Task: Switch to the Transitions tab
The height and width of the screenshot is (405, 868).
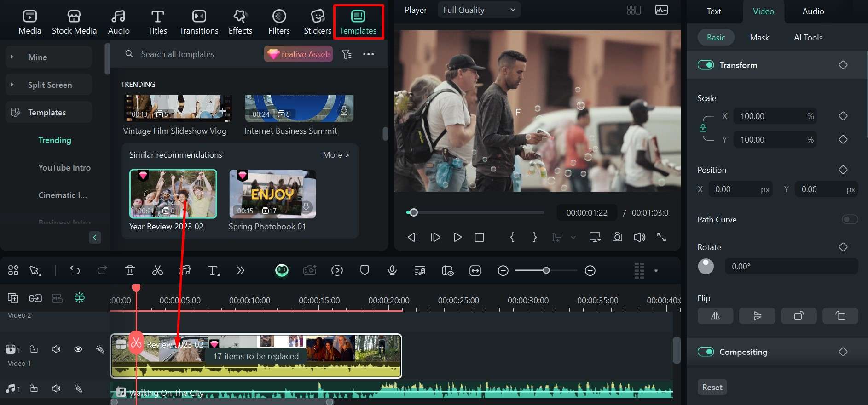Action: [199, 22]
